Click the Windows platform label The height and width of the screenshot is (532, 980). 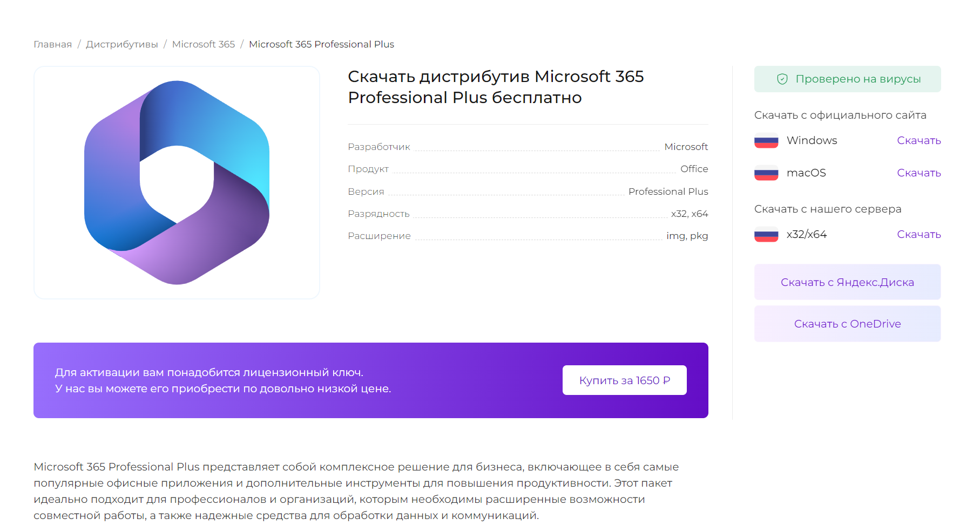pos(812,140)
